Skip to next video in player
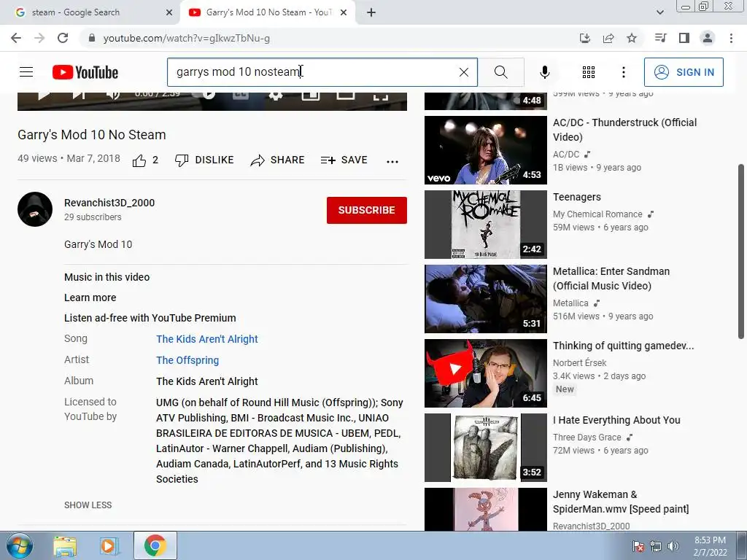747x560 pixels. click(x=79, y=95)
